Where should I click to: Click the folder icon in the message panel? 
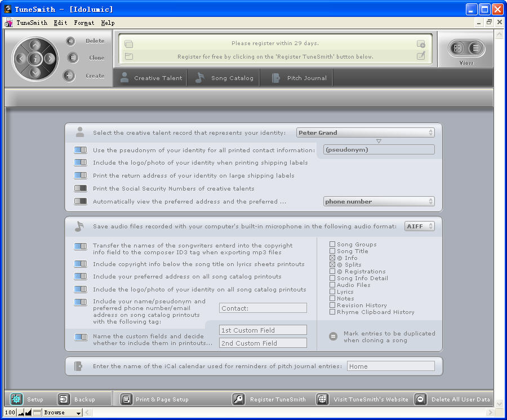click(x=128, y=56)
